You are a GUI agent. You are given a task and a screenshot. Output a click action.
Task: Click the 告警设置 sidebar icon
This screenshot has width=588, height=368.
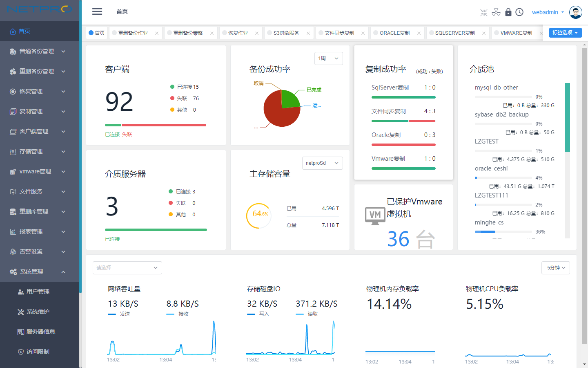pos(13,251)
